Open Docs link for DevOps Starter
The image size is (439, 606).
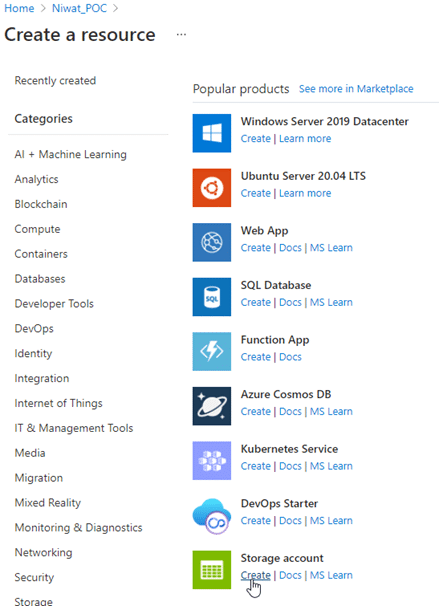click(290, 521)
